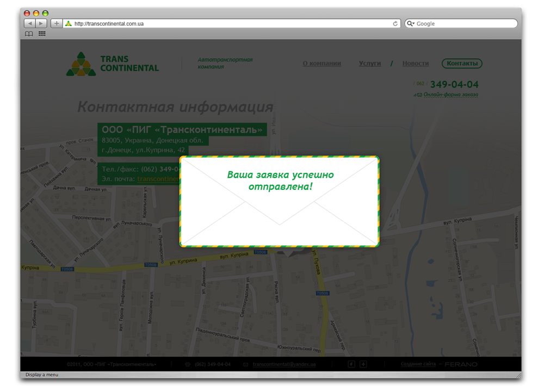
Task: Click the email link after Эл. почта
Action: point(158,179)
